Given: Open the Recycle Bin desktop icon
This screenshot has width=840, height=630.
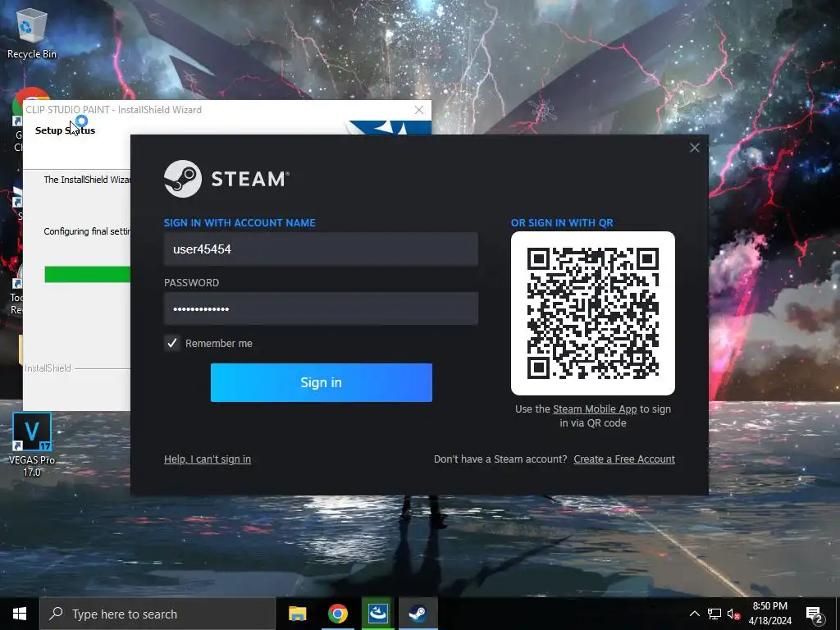Looking at the screenshot, I should pyautogui.click(x=32, y=33).
